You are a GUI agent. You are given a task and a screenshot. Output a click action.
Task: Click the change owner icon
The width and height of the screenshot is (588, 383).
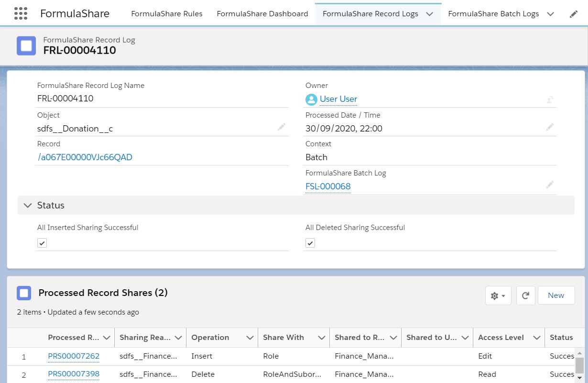coord(550,99)
